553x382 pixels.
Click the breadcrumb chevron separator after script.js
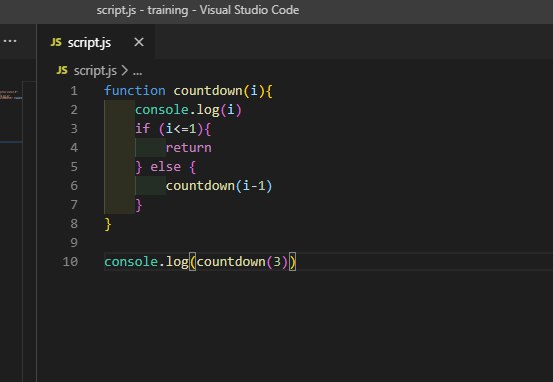[x=124, y=71]
